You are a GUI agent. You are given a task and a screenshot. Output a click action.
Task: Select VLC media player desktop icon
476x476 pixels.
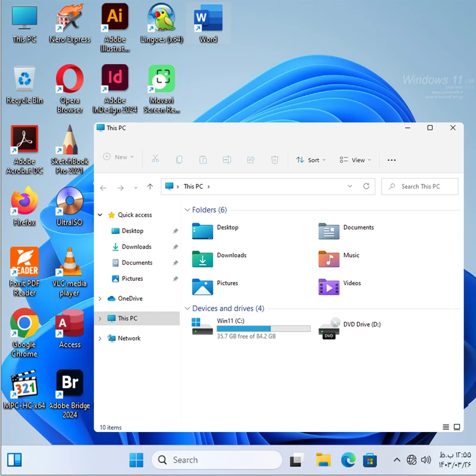pos(70,271)
